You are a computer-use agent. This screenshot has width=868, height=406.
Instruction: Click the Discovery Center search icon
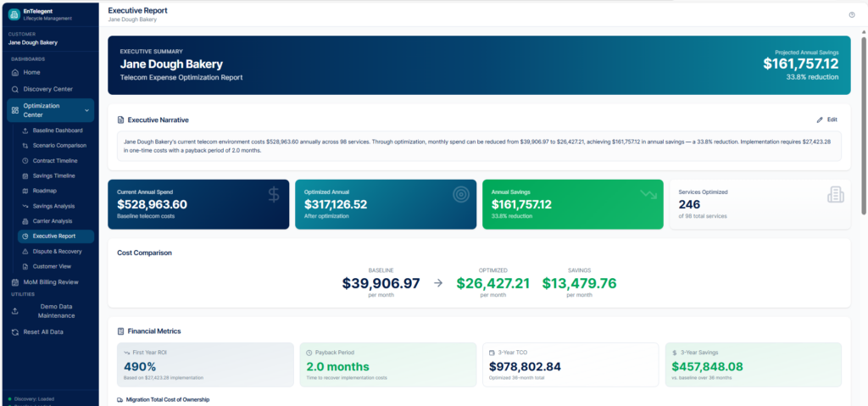tap(14, 89)
